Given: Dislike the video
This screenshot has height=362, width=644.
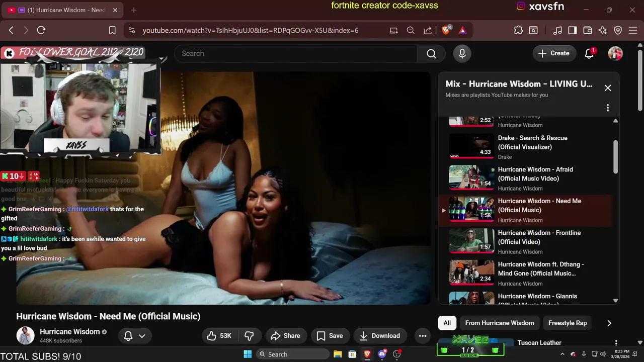Looking at the screenshot, I should point(249,336).
